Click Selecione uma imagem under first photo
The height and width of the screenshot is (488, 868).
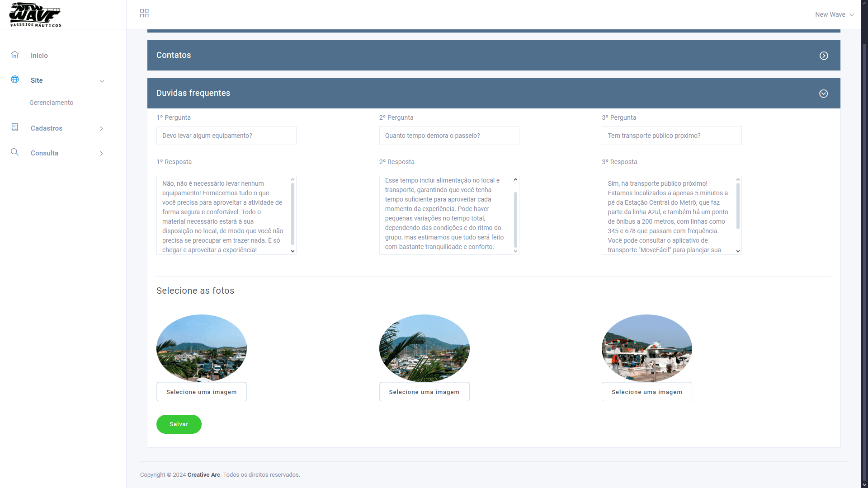pos(202,392)
